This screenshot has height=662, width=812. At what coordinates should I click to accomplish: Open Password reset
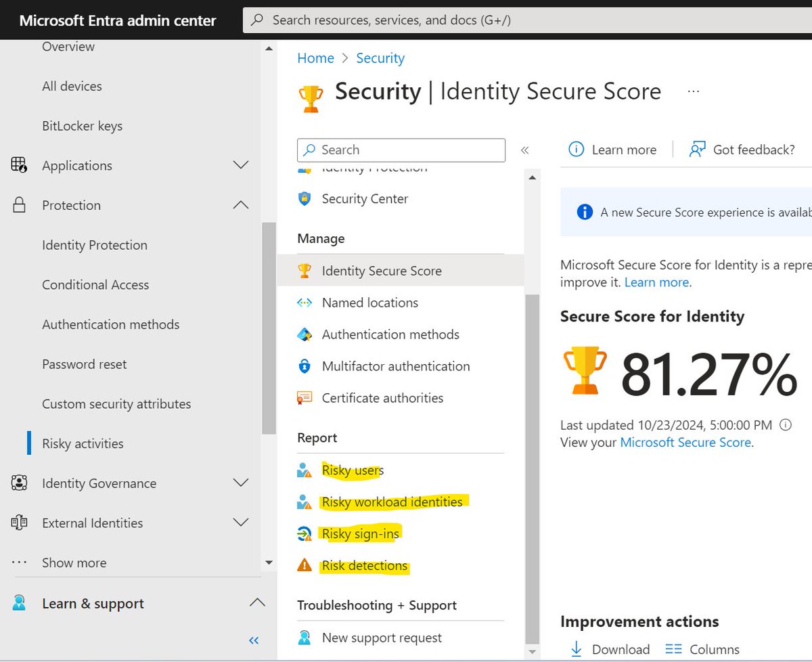pos(85,364)
